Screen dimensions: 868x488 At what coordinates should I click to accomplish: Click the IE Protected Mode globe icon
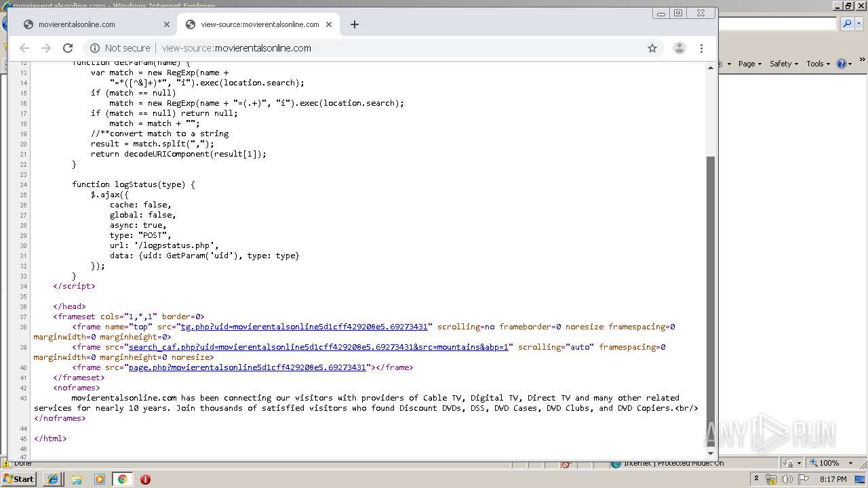616,464
